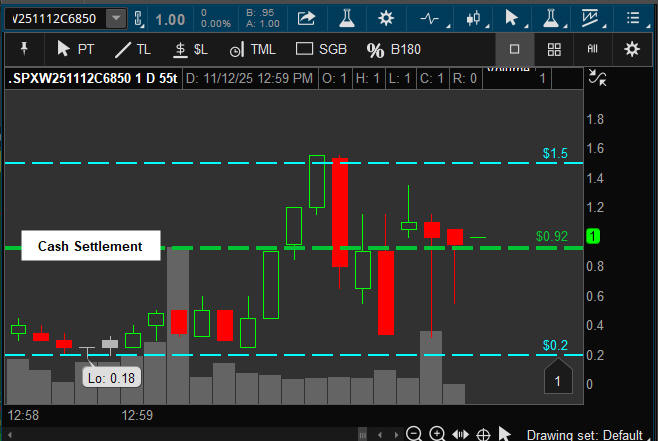Screen dimensions: 658x441
Task: Click the crosshair icon at the bottom
Action: [483, 434]
